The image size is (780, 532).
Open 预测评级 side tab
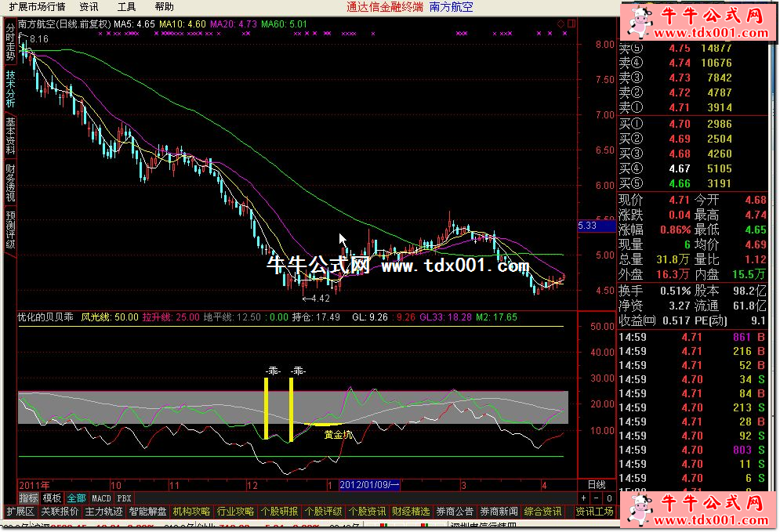coord(10,230)
